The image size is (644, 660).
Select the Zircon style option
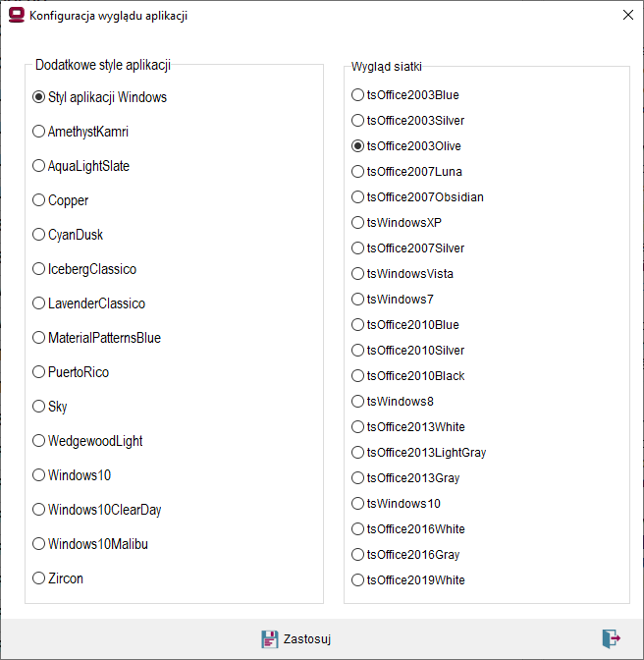[x=58, y=578]
